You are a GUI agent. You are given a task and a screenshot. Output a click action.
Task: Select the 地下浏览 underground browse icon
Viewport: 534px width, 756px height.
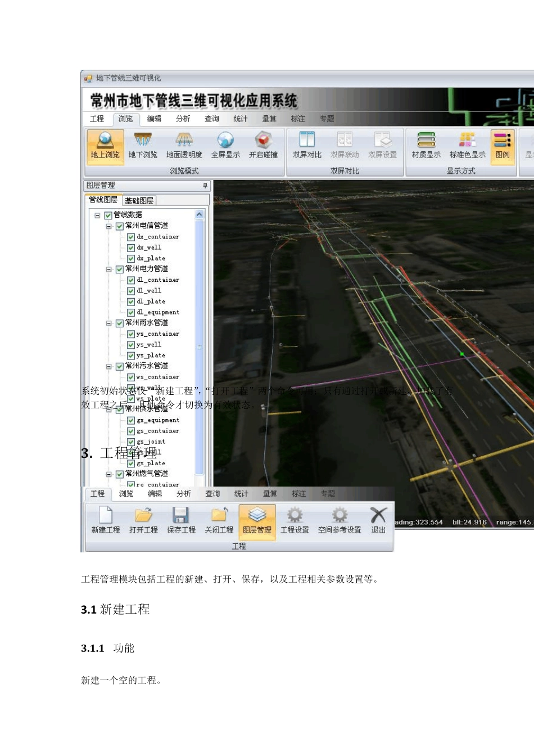(143, 145)
